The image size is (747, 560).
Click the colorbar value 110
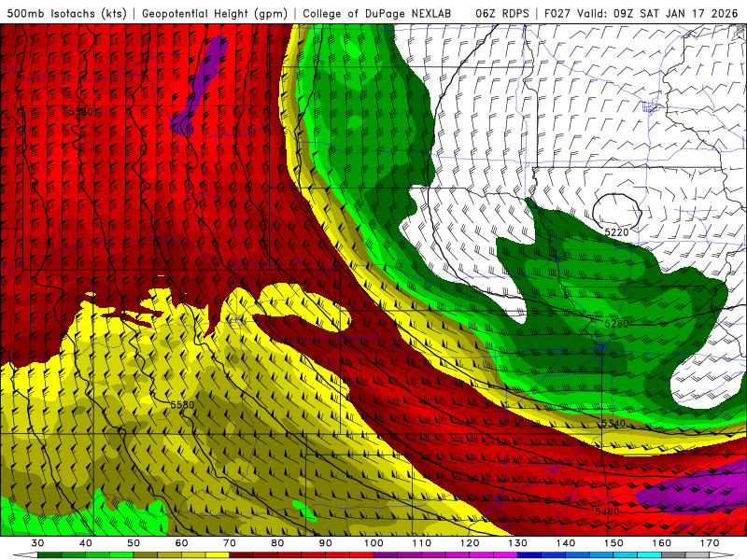[x=422, y=543]
